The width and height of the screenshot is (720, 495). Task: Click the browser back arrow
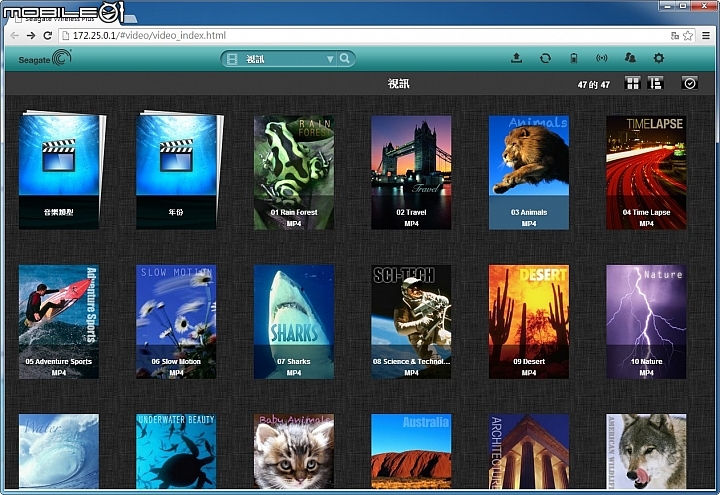click(15, 35)
